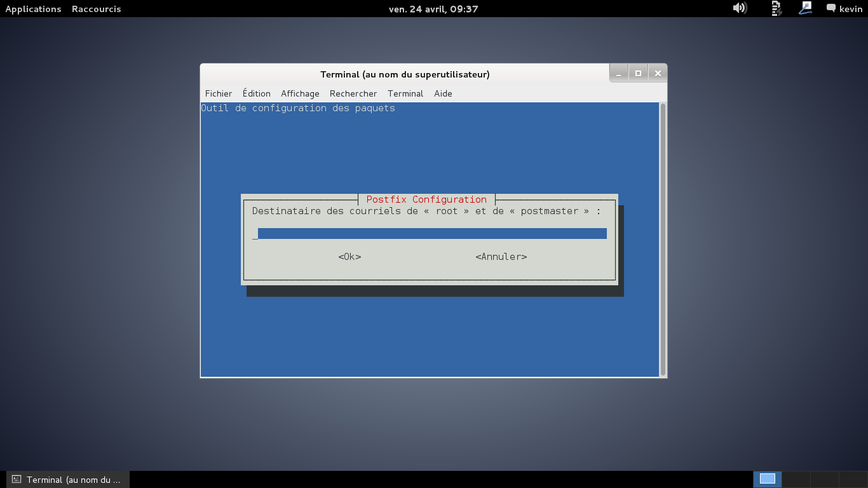Open the Fichier menu

219,93
